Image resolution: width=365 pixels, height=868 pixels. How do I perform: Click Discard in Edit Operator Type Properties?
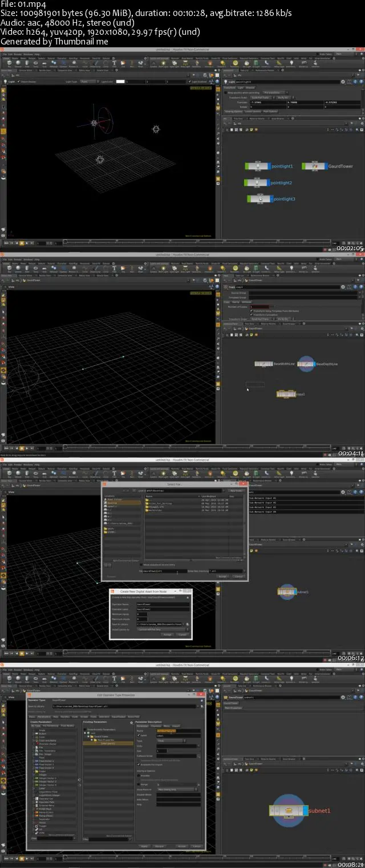[x=159, y=846]
